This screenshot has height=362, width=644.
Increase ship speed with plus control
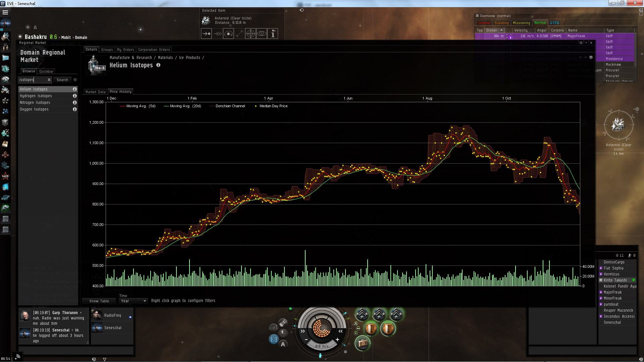pyautogui.click(x=337, y=340)
